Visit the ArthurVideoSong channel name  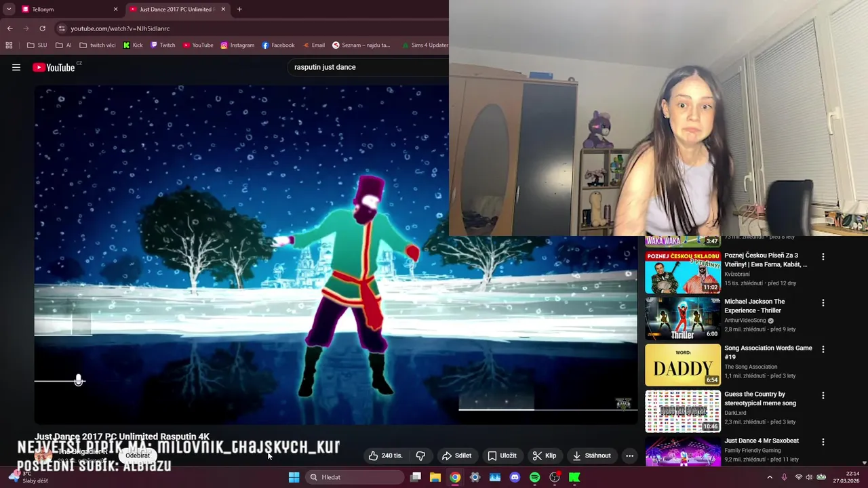tap(745, 321)
